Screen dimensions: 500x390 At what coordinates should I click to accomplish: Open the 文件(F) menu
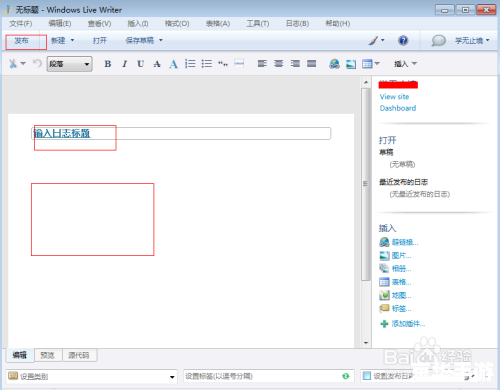(x=21, y=24)
